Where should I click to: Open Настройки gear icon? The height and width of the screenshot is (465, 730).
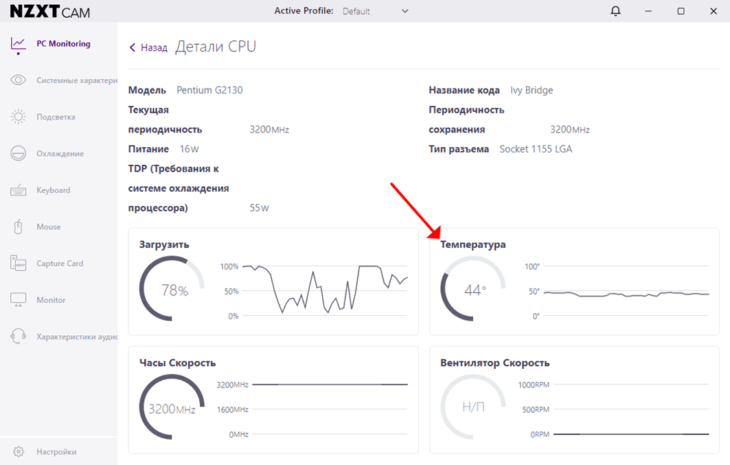[18, 452]
